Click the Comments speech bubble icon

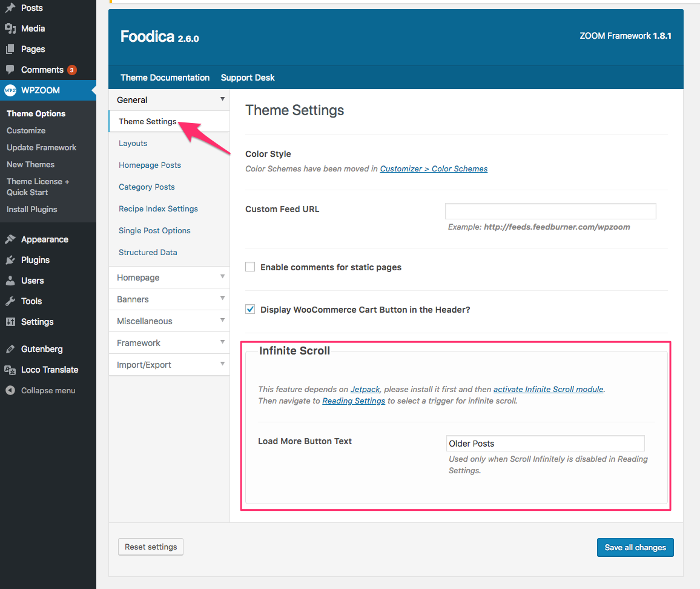[x=10, y=69]
